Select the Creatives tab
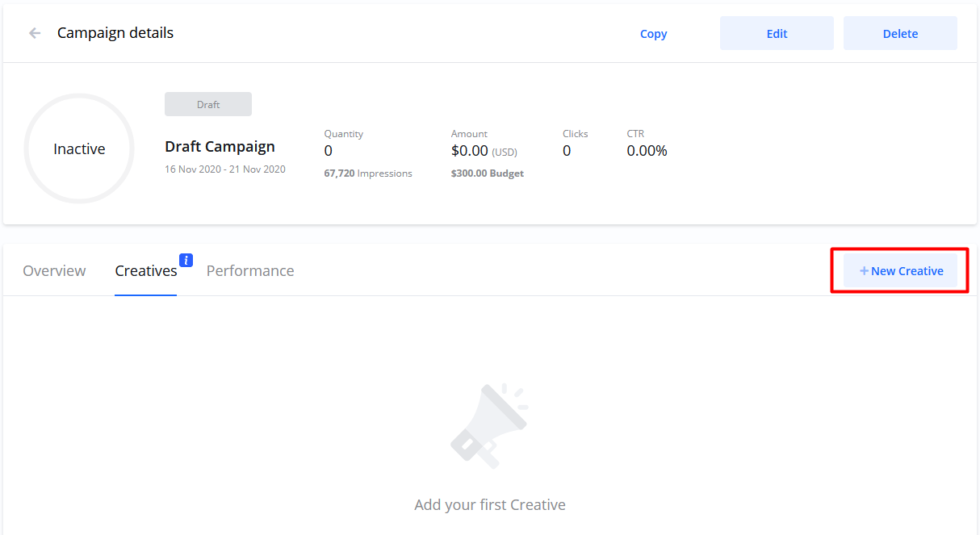The width and height of the screenshot is (980, 535). click(x=146, y=271)
